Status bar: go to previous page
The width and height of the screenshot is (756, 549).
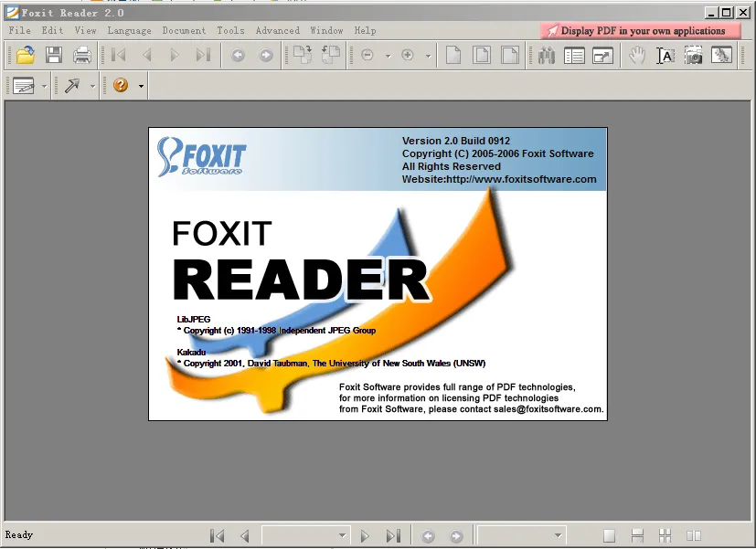[x=245, y=535]
